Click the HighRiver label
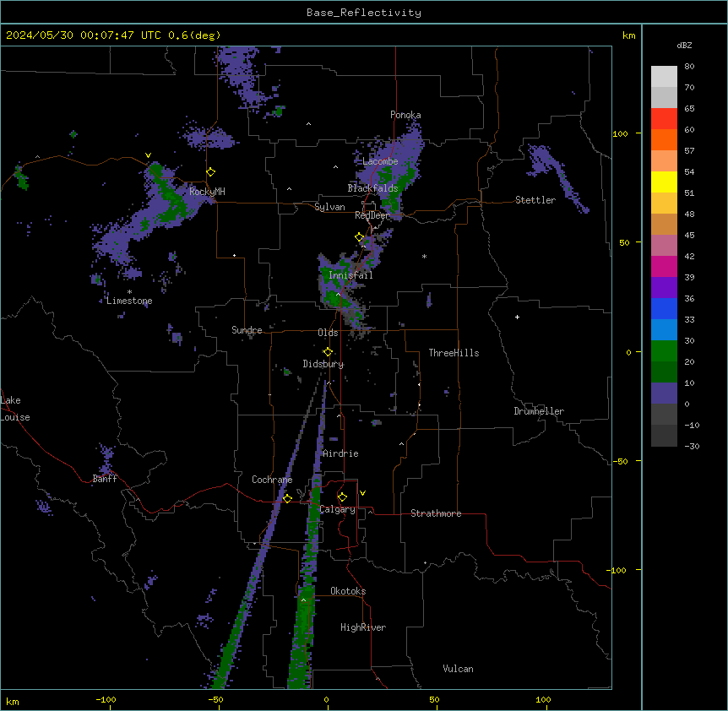This screenshot has width=728, height=711. pyautogui.click(x=363, y=627)
